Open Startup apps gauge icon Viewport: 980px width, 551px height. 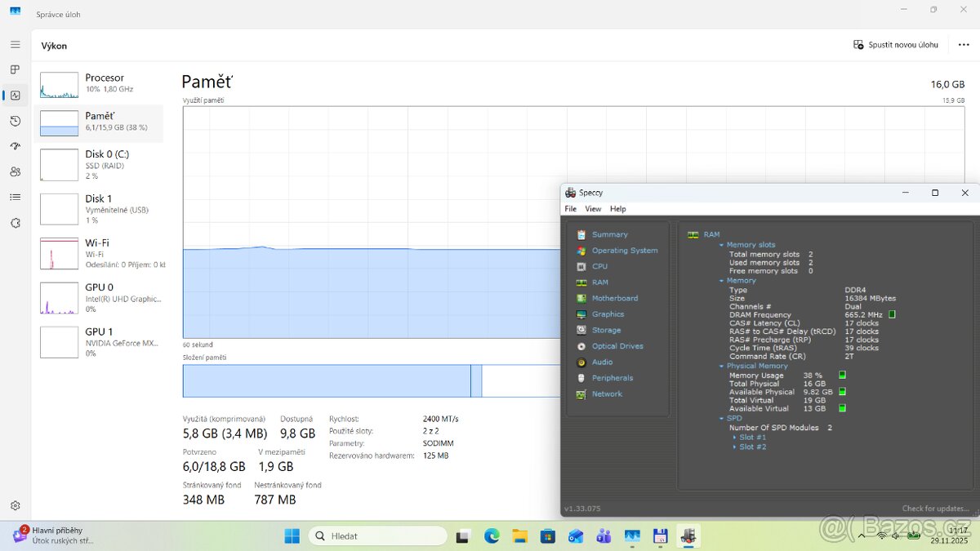click(x=15, y=146)
